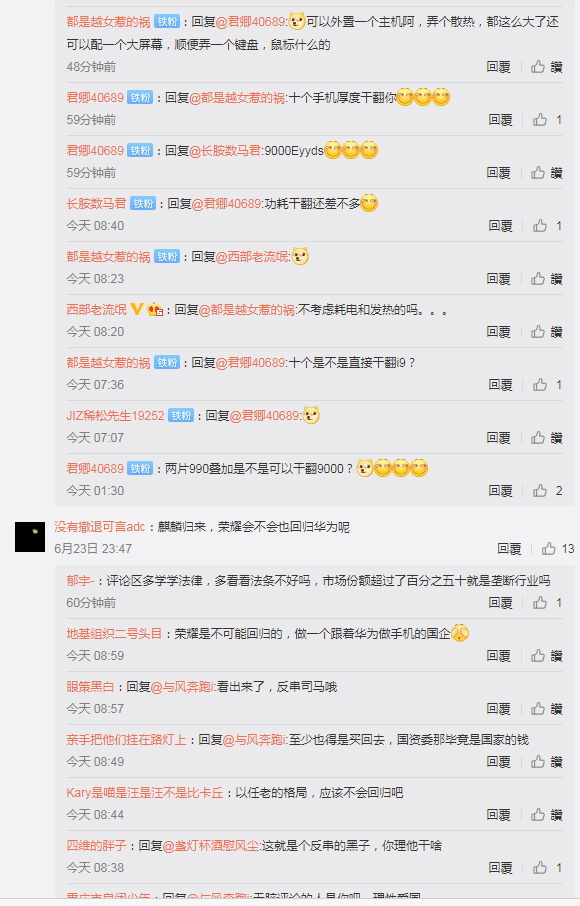Screen dimensions: 580x906
Task: Reply to the comment posted 今天 07:07
Action: (x=499, y=438)
